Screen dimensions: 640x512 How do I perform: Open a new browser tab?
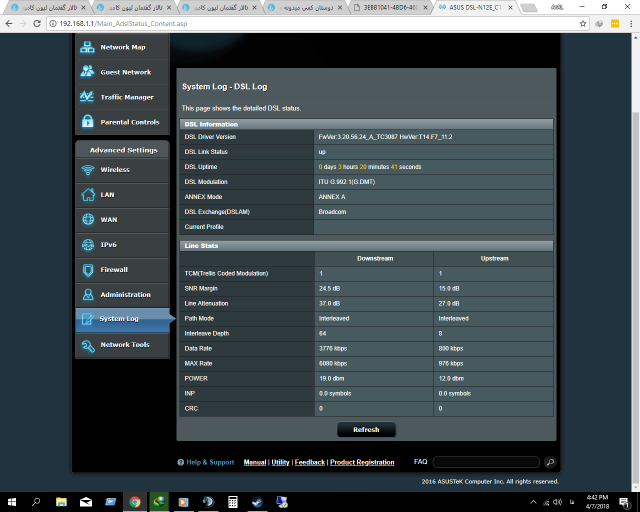pos(529,7)
